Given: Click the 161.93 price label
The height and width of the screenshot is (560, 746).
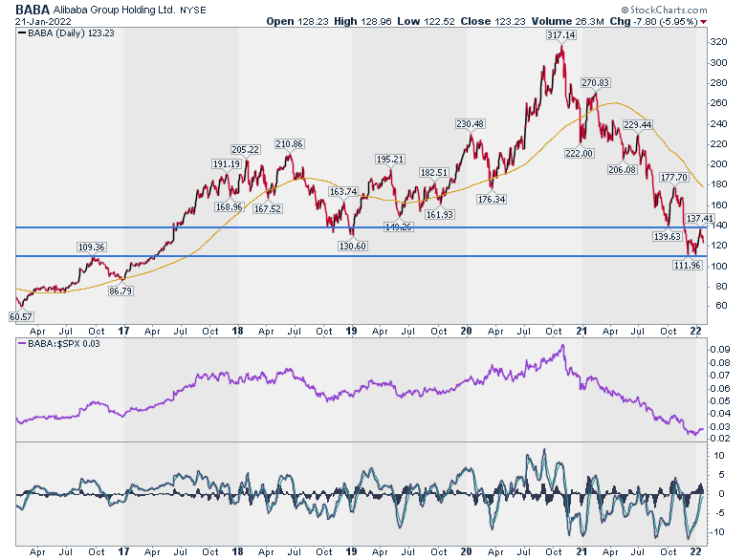Looking at the screenshot, I should [x=440, y=214].
